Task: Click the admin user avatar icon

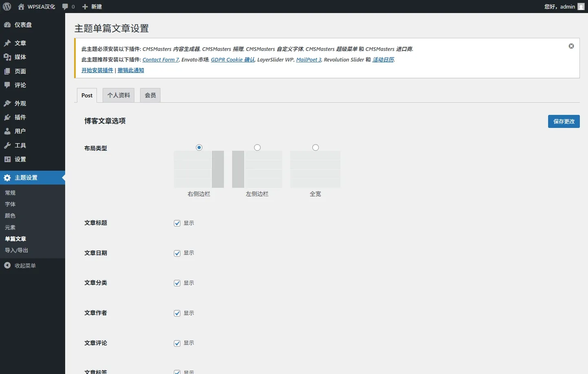Action: (x=581, y=7)
